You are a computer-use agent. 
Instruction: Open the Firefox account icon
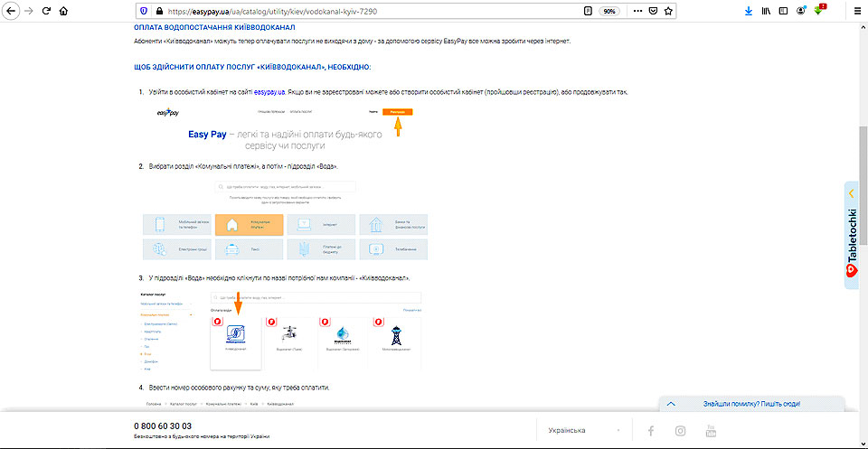[x=800, y=11]
